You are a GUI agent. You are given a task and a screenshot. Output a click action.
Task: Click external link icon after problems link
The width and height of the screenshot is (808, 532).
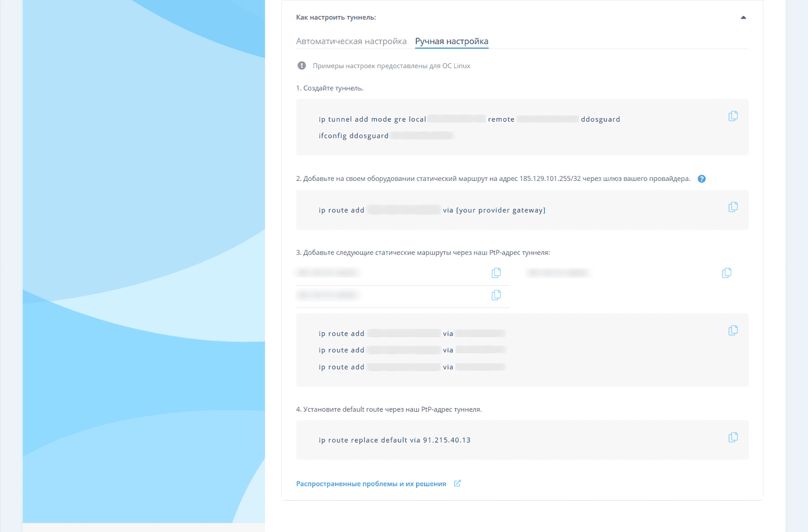(x=457, y=484)
